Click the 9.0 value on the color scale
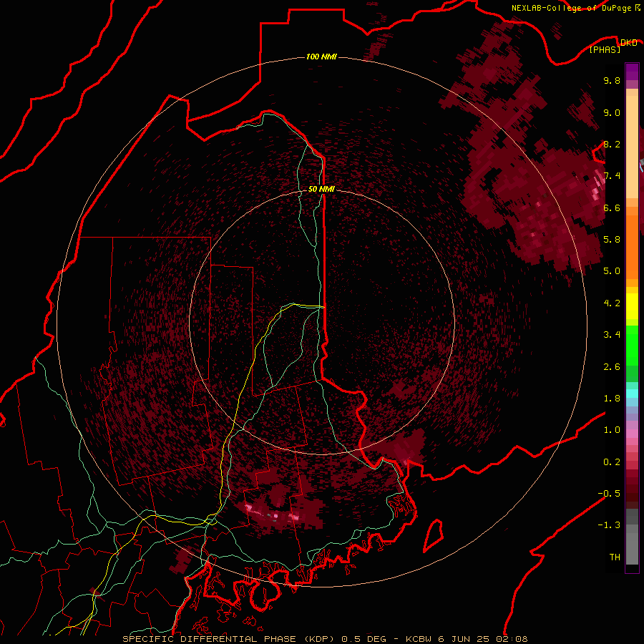 612,112
